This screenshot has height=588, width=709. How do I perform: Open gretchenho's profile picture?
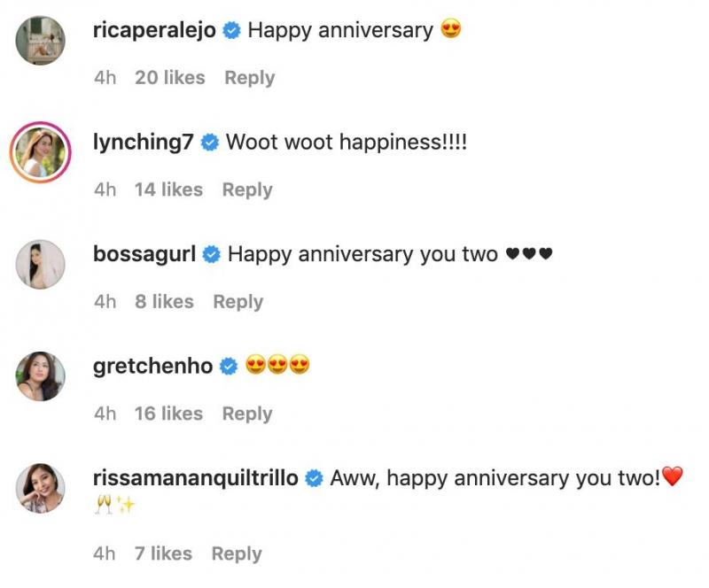(x=41, y=376)
